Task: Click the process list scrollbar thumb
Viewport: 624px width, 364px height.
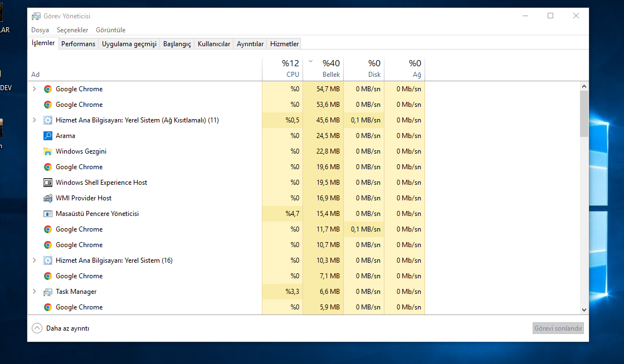Action: click(584, 114)
